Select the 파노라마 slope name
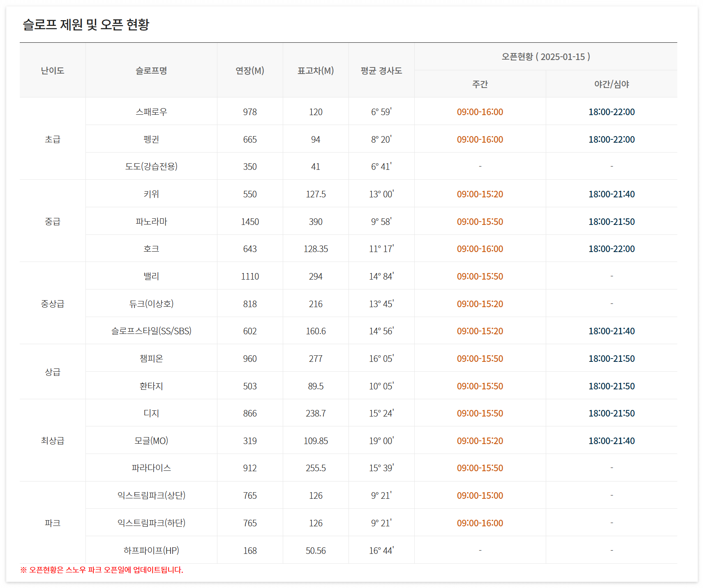The image size is (704, 588). tap(151, 221)
